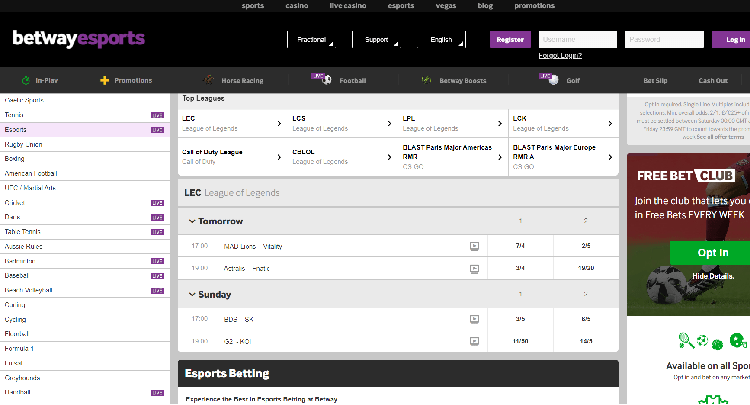The image size is (750, 405).
Task: Open the LCK League of Legends tile
Action: point(562,124)
